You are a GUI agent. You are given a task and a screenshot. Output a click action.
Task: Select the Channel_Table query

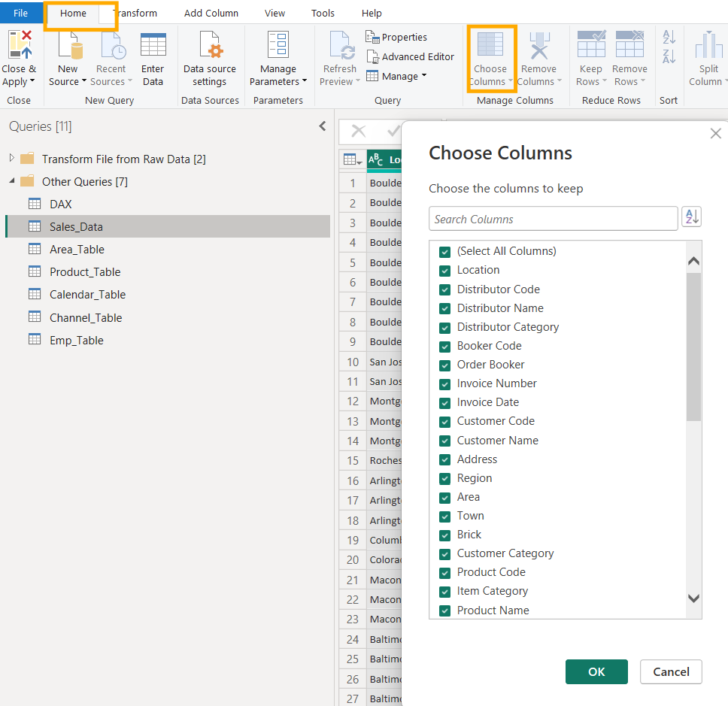click(86, 318)
